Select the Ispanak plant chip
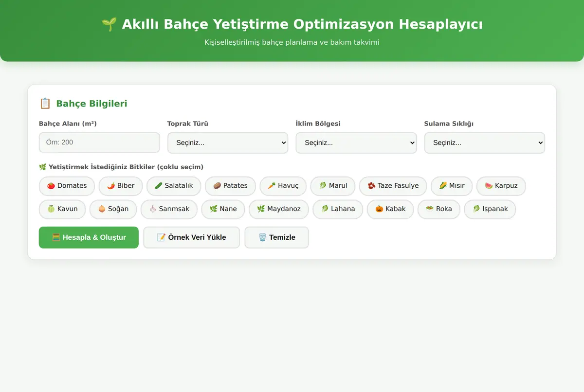This screenshot has width=584, height=392. pyautogui.click(x=490, y=209)
